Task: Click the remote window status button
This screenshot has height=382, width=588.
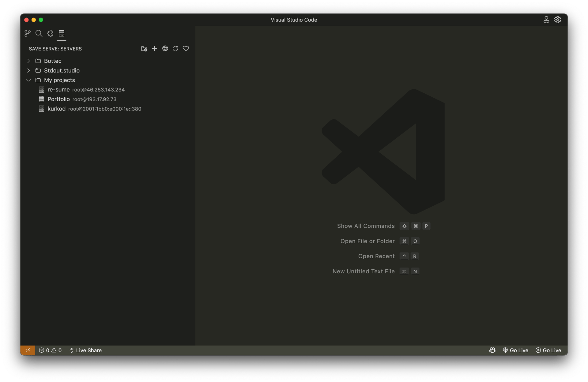Action: [x=28, y=350]
